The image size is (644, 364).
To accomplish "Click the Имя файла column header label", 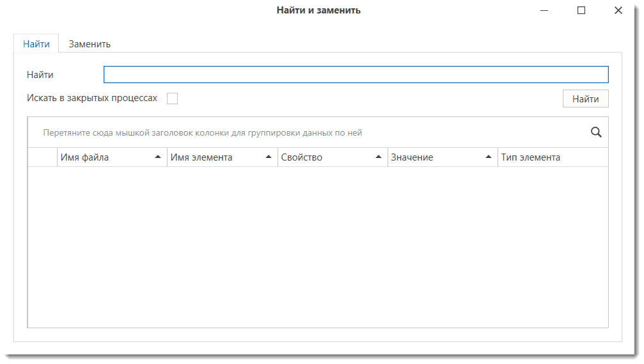I will 84,157.
